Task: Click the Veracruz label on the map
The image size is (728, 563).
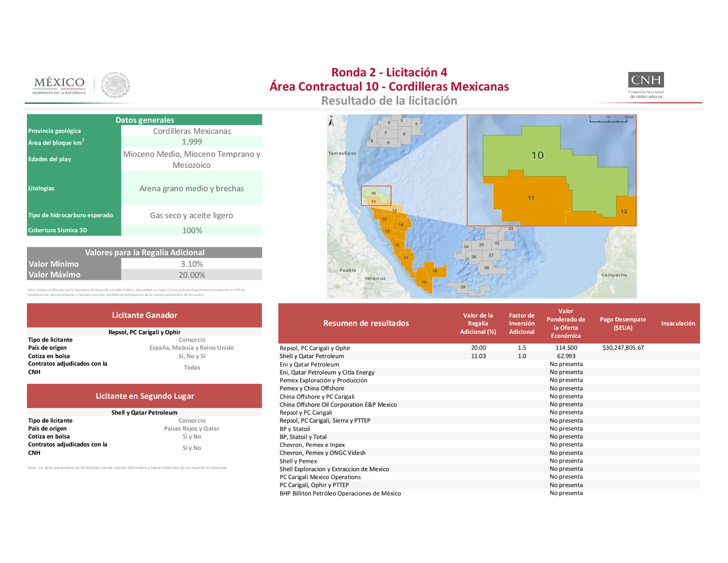Action: [375, 278]
